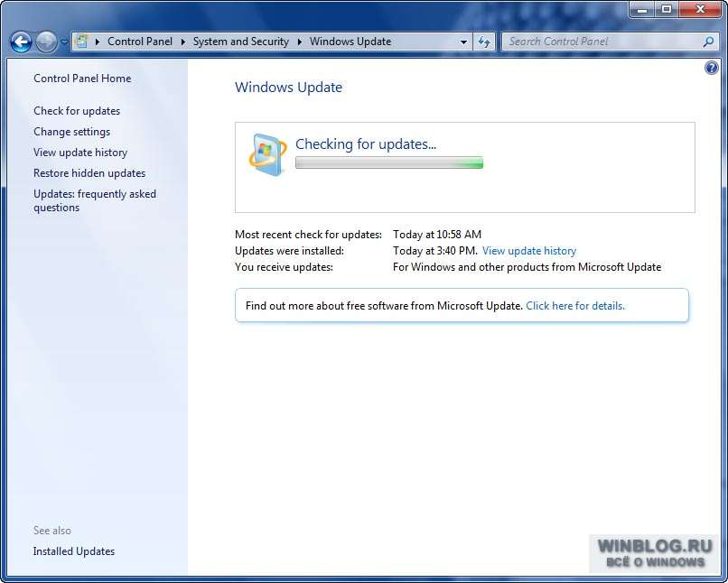Screen dimensions: 728x583
Task: Click View update history link beside install time
Action: tap(529, 251)
